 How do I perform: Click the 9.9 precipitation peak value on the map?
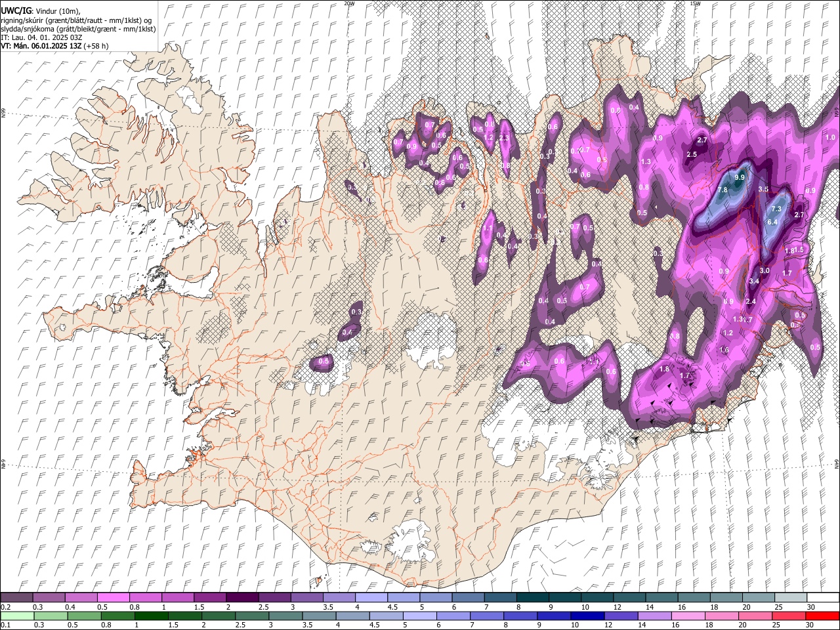pos(740,177)
